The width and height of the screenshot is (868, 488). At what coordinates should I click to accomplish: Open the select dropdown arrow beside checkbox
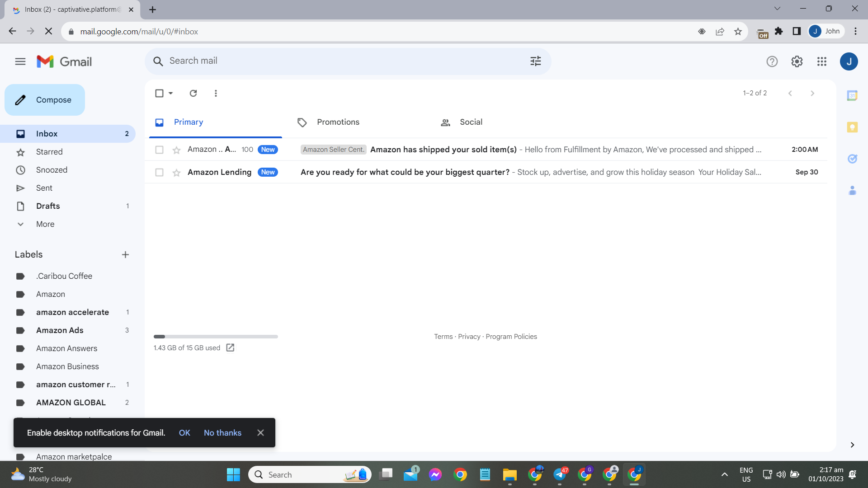171,93
